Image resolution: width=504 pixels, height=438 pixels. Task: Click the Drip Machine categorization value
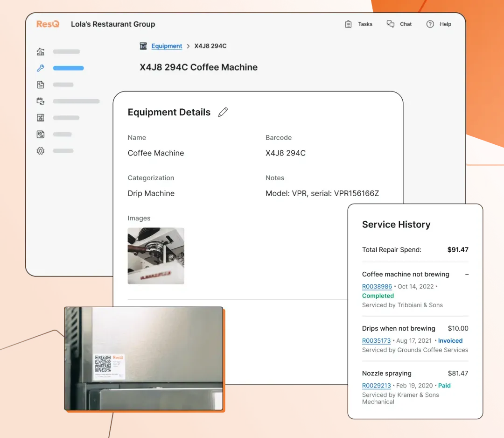(x=151, y=193)
